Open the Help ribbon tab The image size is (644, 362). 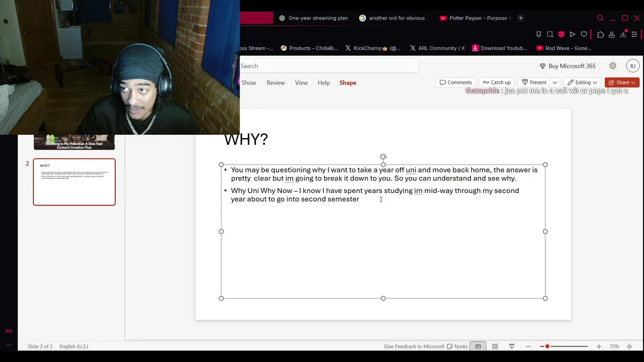324,83
